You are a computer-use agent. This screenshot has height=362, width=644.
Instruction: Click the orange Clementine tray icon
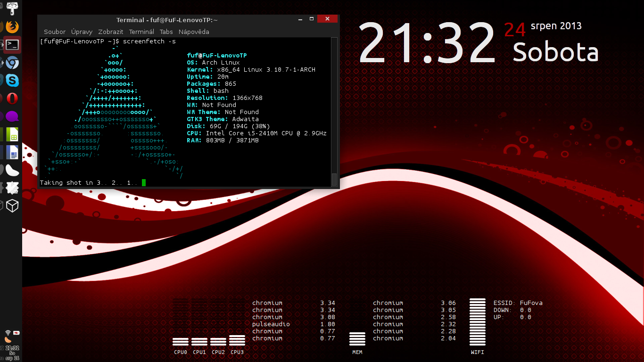pyautogui.click(x=8, y=339)
